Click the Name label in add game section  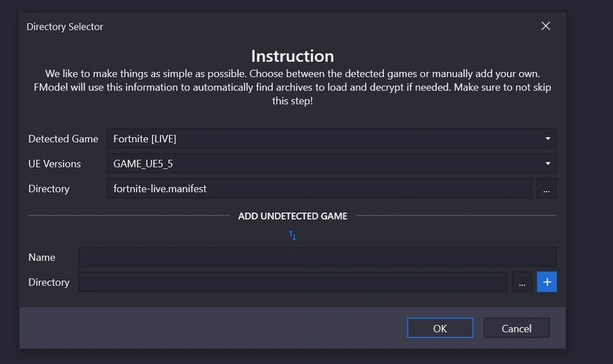click(x=41, y=257)
